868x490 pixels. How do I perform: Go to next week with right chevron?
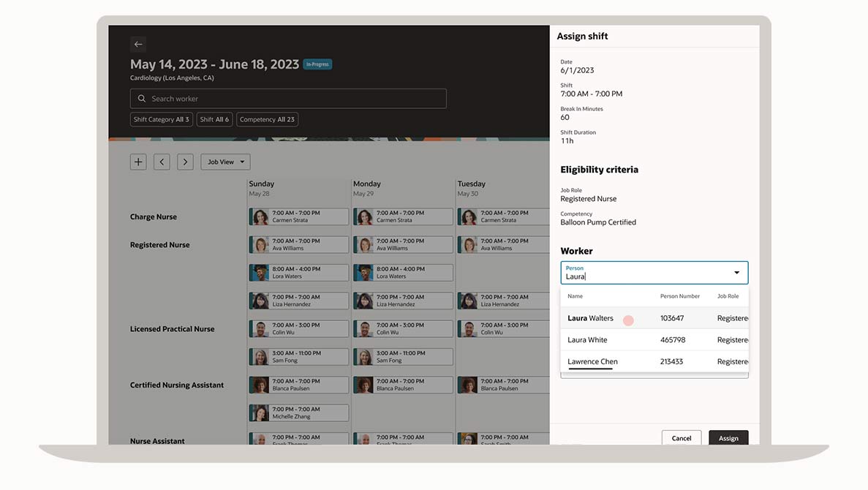click(185, 162)
